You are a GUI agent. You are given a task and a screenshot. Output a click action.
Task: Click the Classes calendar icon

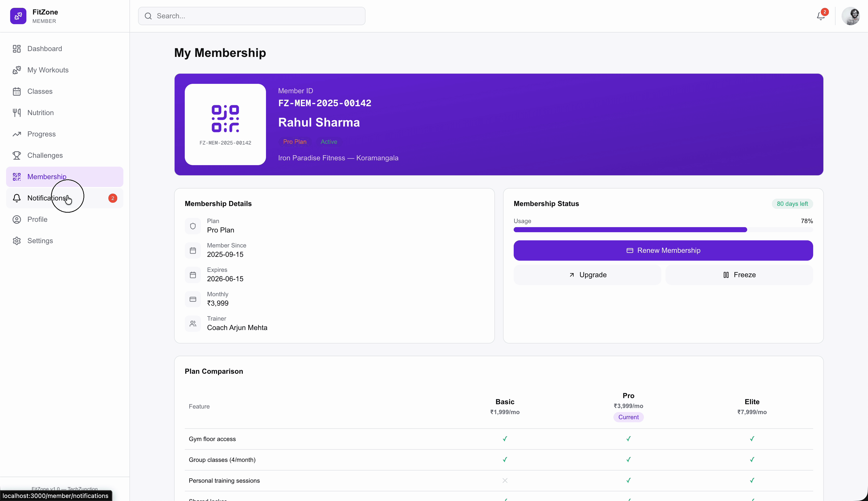coord(16,91)
